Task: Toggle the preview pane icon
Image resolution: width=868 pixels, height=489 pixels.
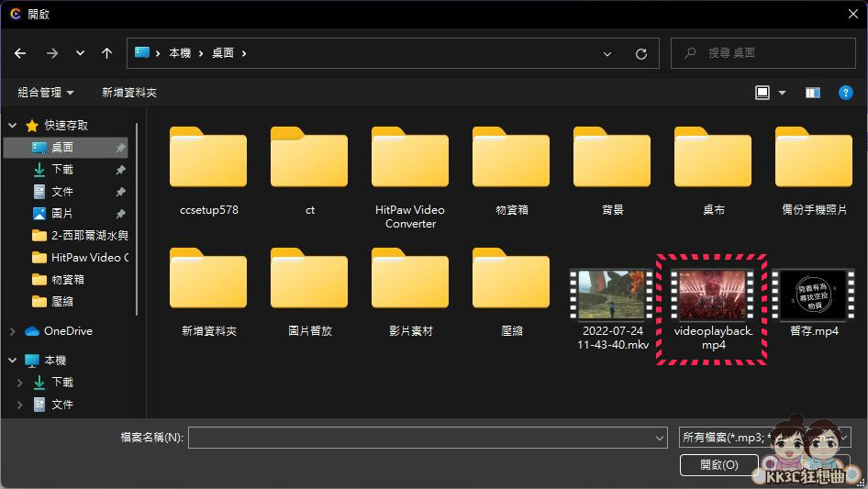Action: 813,93
